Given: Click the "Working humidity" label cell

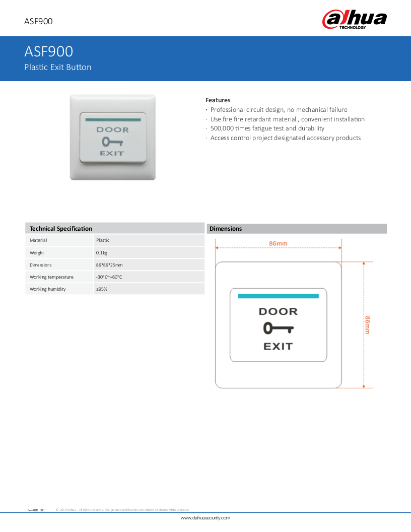Looking at the screenshot, I should pyautogui.click(x=59, y=289).
